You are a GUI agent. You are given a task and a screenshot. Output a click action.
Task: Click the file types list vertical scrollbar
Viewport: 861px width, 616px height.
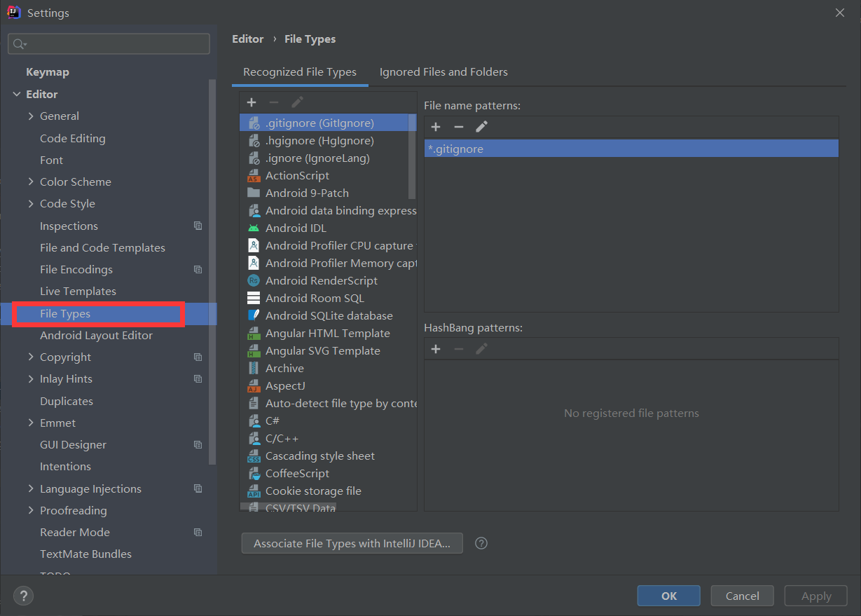[x=413, y=157]
